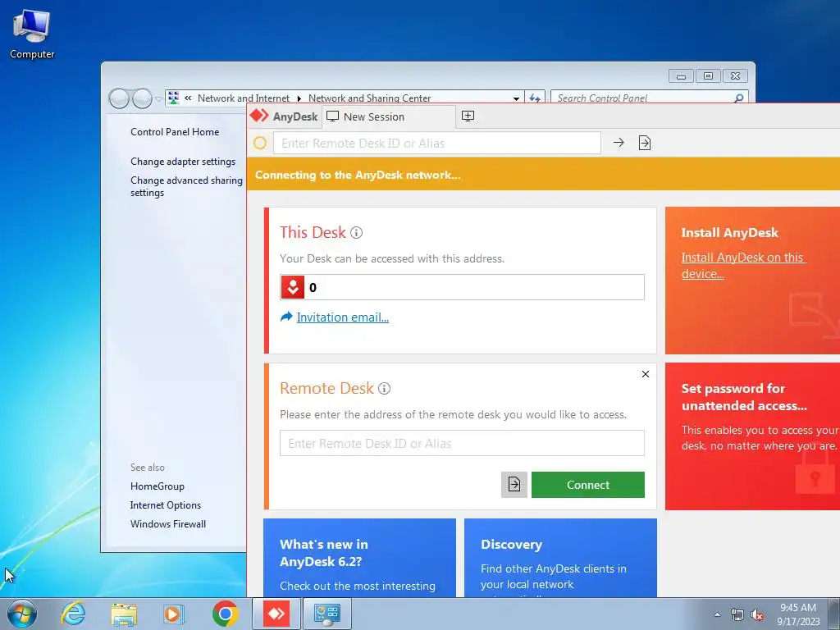
Task: Click the connection status circle icon
Action: (260, 143)
